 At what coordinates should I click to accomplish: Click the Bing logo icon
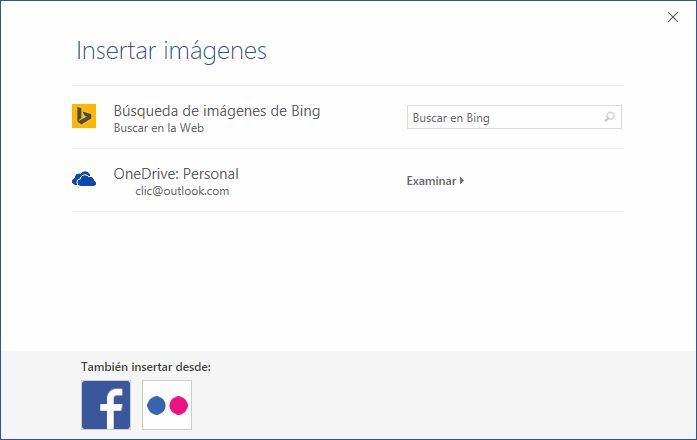click(x=84, y=116)
